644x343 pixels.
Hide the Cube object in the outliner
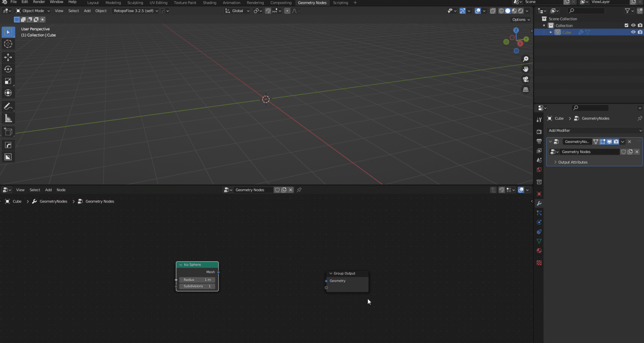[x=633, y=32]
